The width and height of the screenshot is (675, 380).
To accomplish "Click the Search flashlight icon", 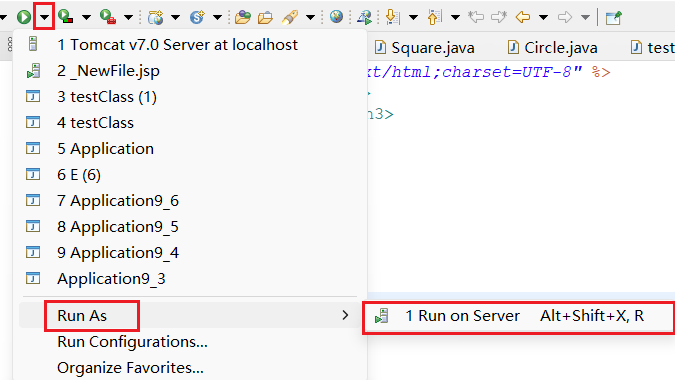I will [290, 17].
